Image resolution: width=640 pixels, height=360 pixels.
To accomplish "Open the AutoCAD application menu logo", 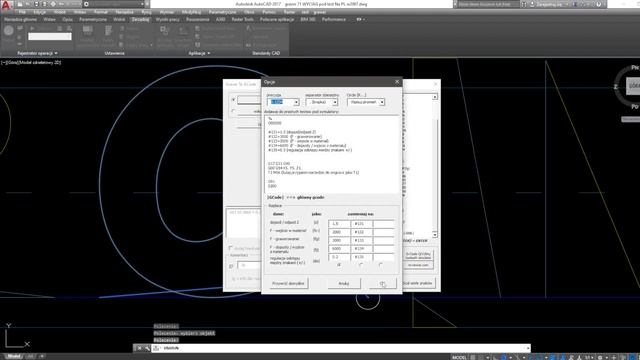I will click(x=7, y=5).
